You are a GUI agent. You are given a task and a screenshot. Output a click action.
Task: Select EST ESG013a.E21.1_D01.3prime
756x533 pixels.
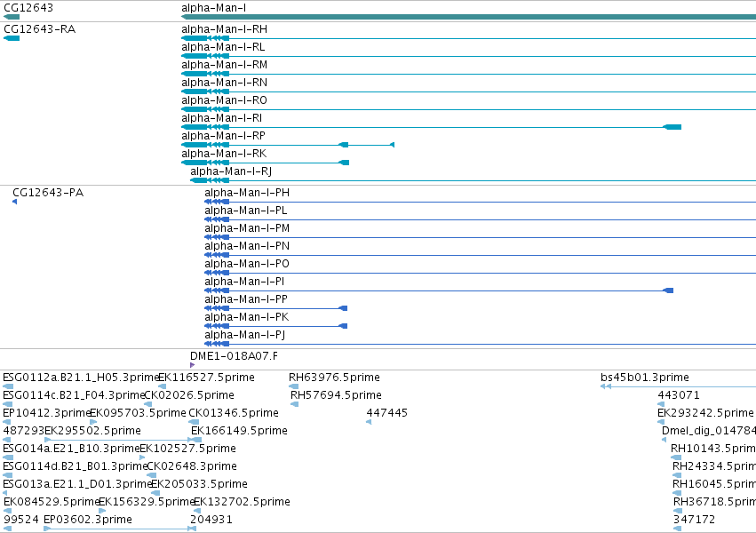[77, 484]
